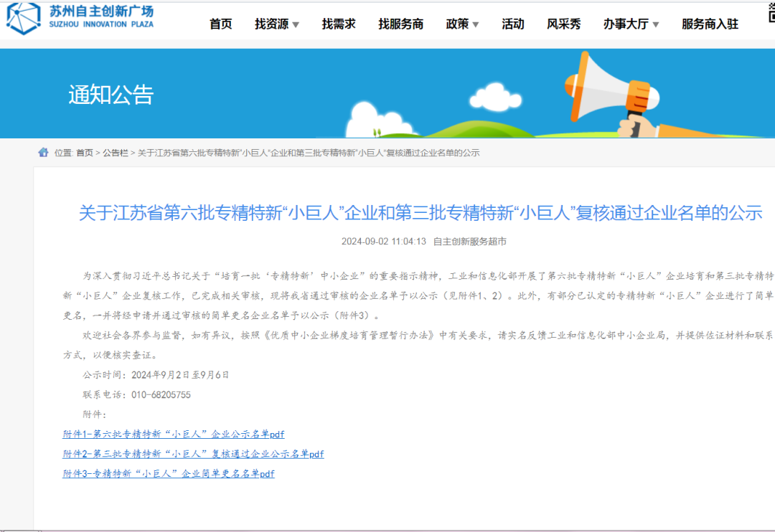Screen dimensions: 775x532
Task: Click the blue article headline
Action: [421, 213]
